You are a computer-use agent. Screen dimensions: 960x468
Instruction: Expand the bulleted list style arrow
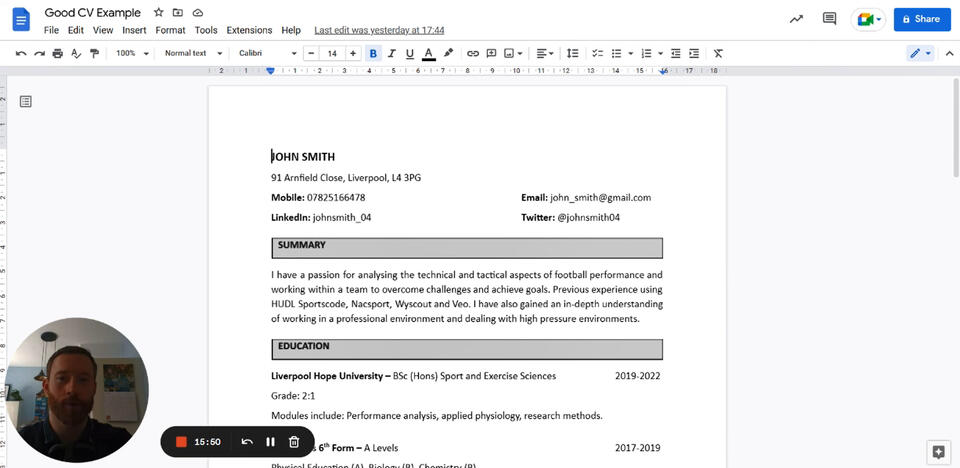[631, 53]
